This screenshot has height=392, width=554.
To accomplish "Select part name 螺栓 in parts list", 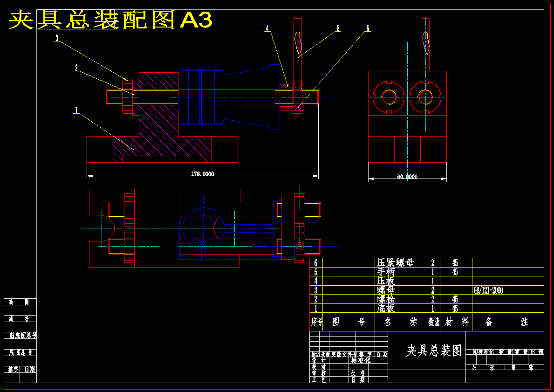I will point(386,299).
